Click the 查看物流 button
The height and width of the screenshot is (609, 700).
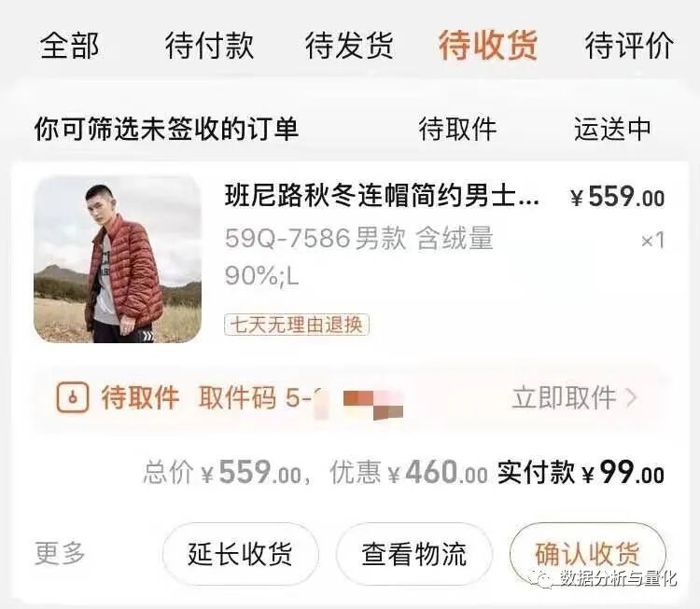point(413,554)
